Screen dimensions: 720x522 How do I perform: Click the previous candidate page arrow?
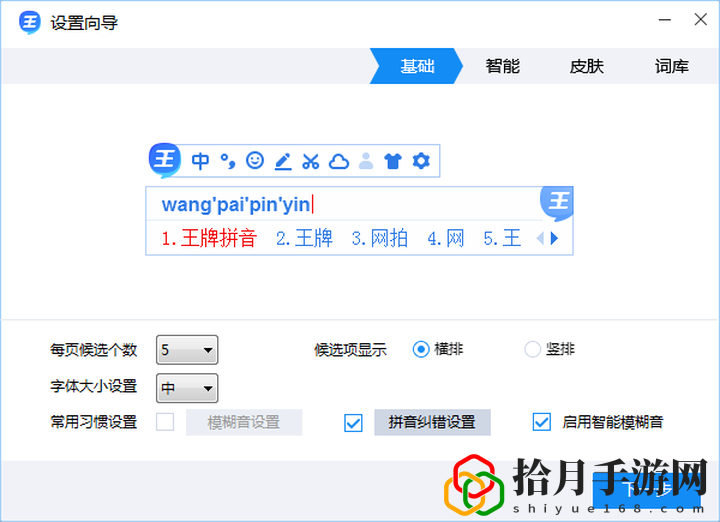click(540, 238)
